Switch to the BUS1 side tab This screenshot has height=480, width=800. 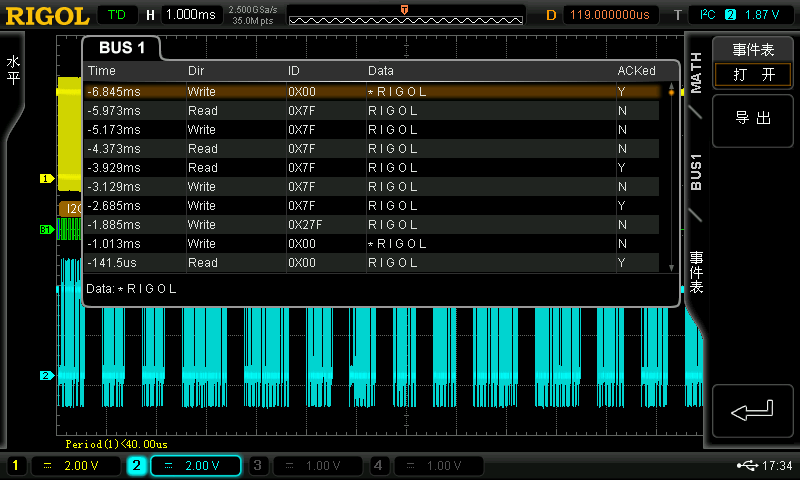pyautogui.click(x=696, y=172)
